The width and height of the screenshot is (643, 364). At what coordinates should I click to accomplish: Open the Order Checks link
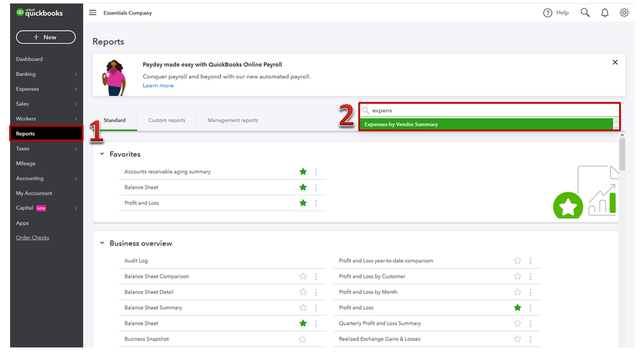[x=32, y=238]
